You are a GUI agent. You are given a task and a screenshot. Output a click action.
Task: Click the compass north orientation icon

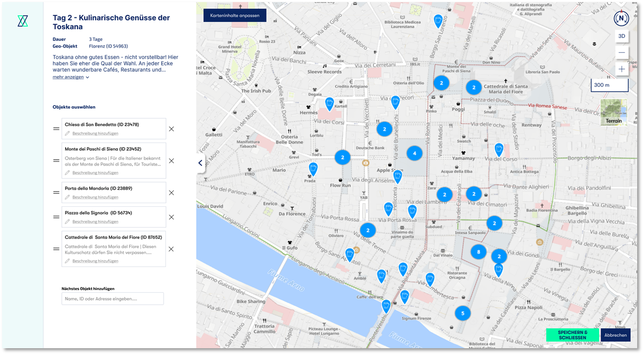click(x=621, y=18)
